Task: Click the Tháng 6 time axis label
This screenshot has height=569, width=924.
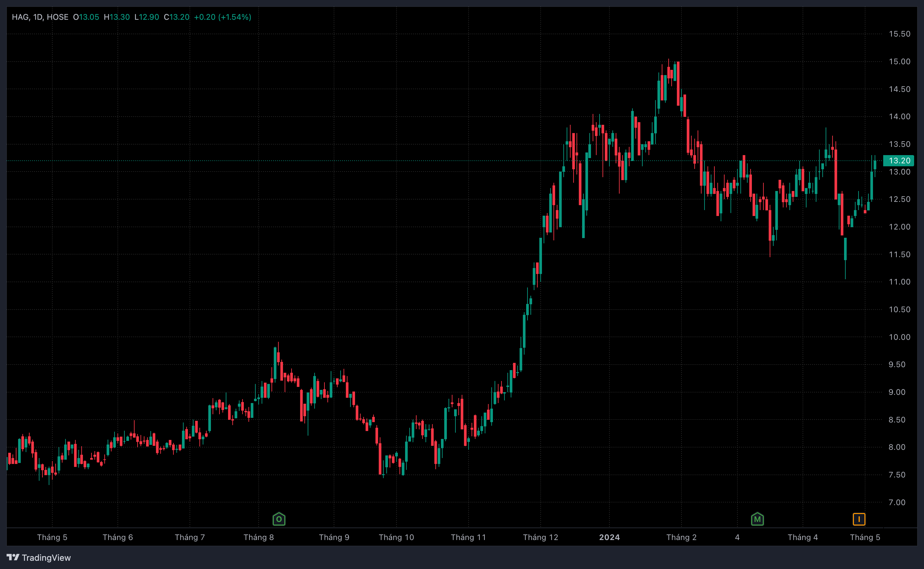Action: click(x=118, y=537)
